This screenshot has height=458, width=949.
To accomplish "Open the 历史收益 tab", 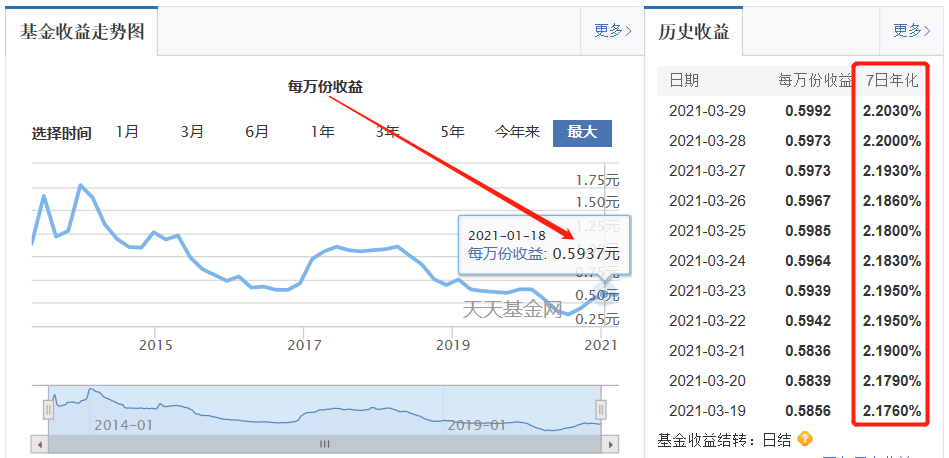I will [x=694, y=31].
